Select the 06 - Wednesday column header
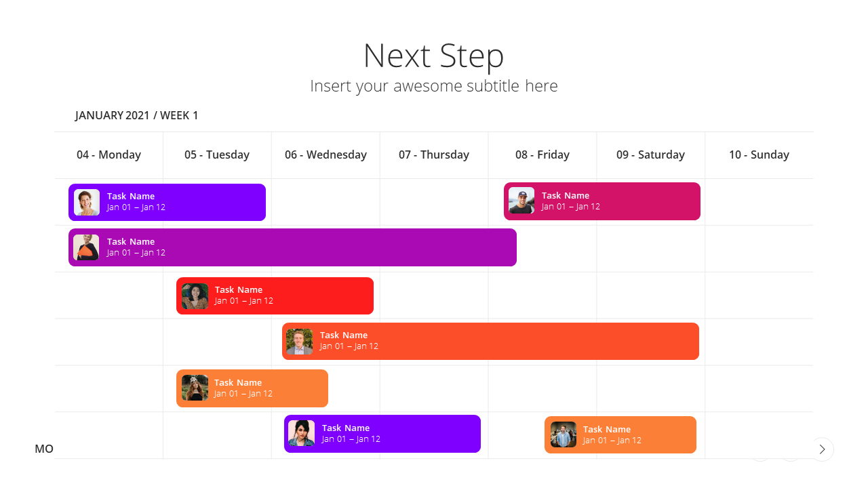The image size is (868, 488). pyautogui.click(x=325, y=155)
